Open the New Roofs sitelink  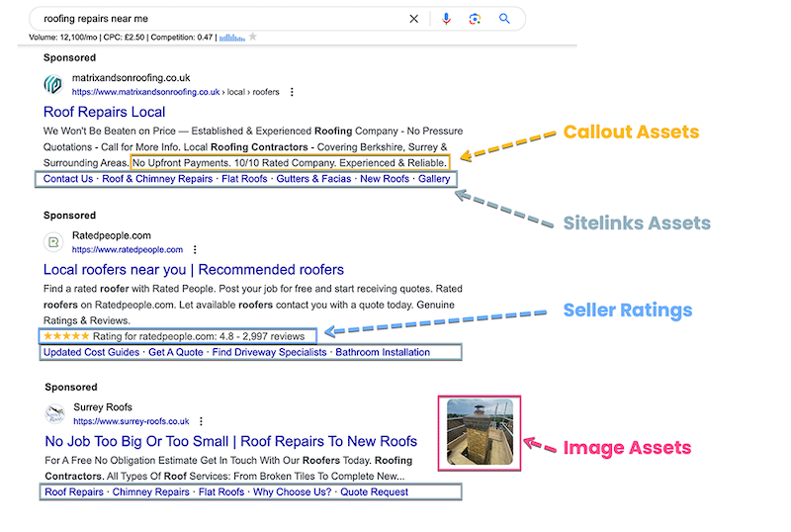click(385, 179)
